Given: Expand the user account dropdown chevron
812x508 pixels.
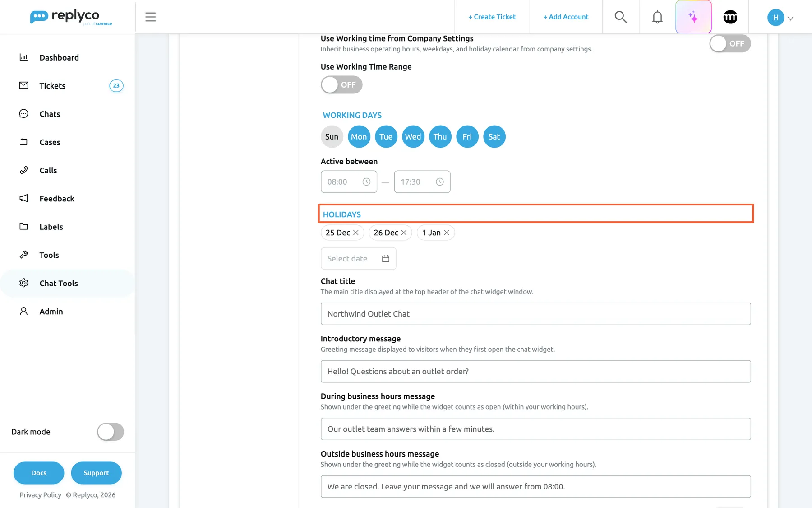Looking at the screenshot, I should click(x=790, y=19).
